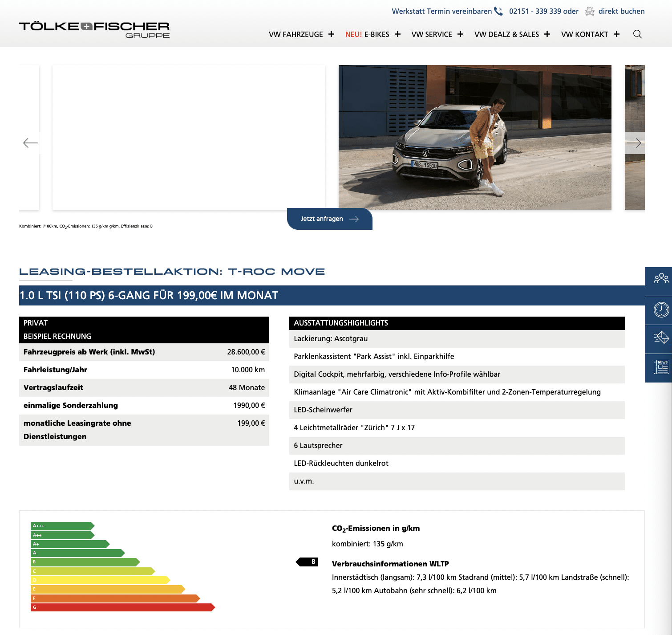
Task: Expand the VW Service plus sign
Action: click(460, 34)
